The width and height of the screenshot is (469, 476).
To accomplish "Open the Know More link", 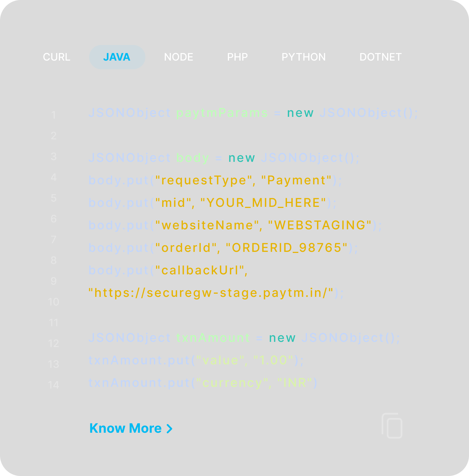I will pos(125,428).
